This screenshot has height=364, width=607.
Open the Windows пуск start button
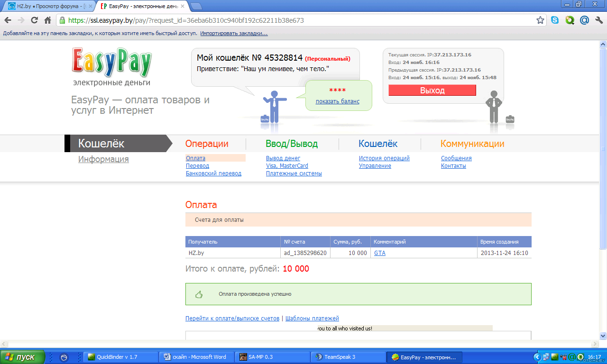[23, 357]
